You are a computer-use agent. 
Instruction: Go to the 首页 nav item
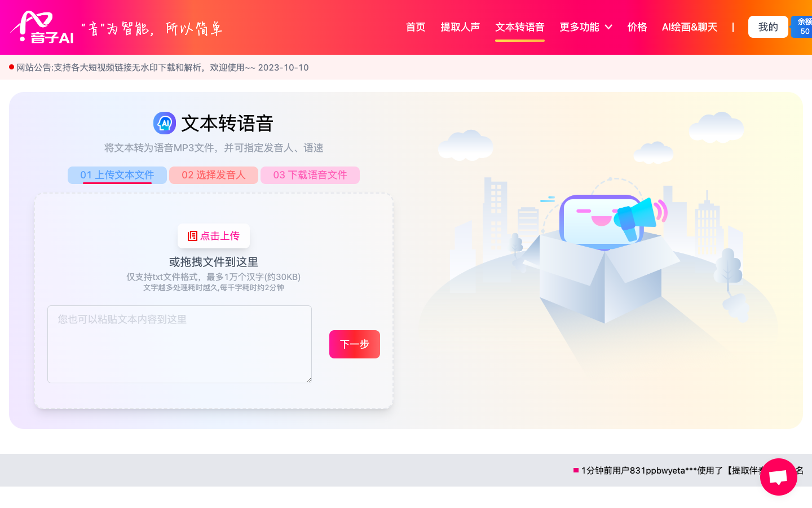point(416,27)
